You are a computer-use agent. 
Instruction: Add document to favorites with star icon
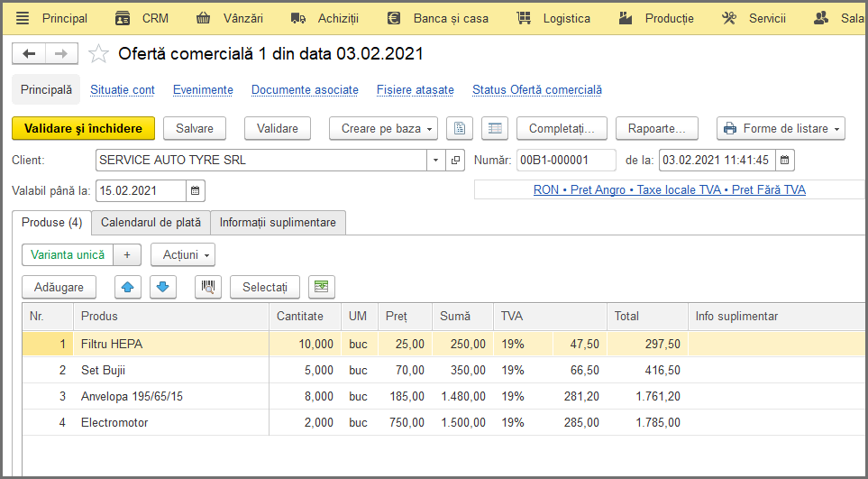coord(98,54)
